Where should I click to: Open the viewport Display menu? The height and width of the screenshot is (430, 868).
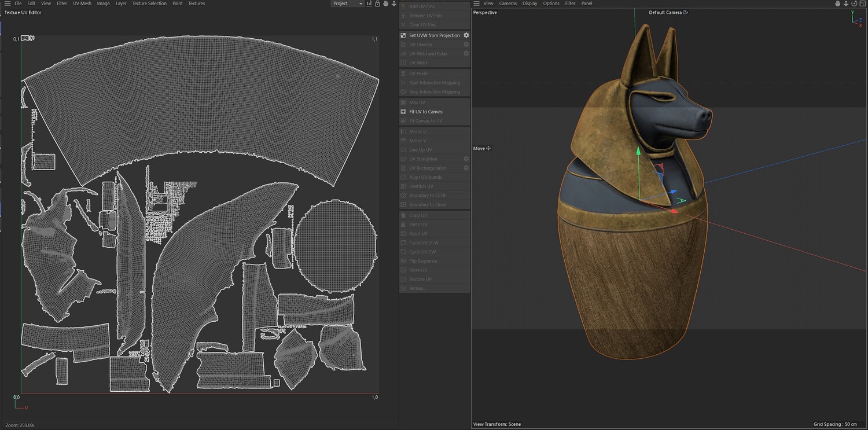(529, 3)
